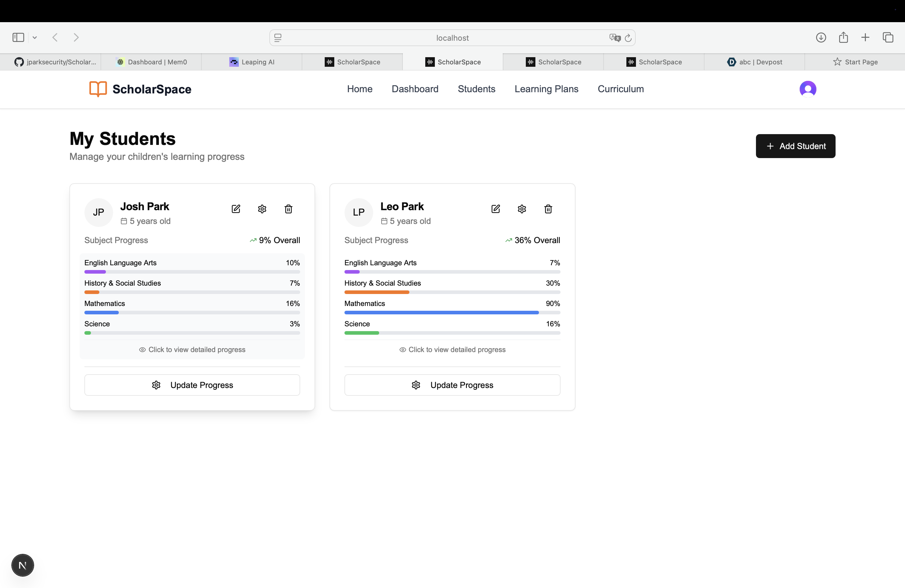Click the localhost address bar

click(x=452, y=38)
